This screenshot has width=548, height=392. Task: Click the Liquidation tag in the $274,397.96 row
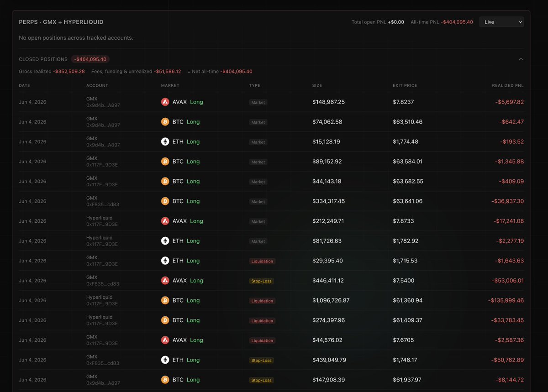click(x=262, y=321)
